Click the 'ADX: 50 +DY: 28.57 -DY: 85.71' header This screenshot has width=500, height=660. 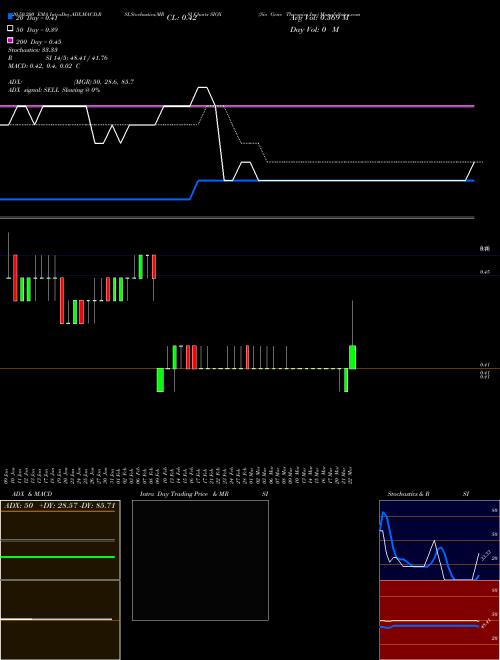[59, 505]
